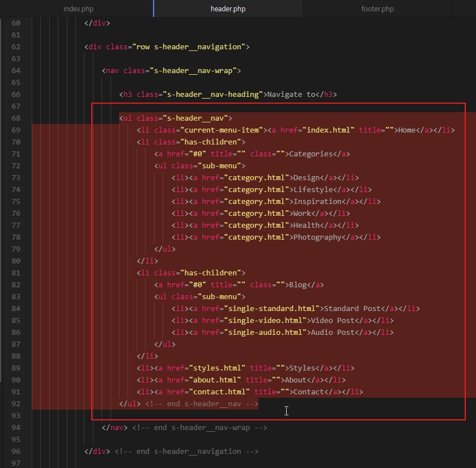Click 'Blog' anchor text
The height and width of the screenshot is (468, 476).
(x=298, y=284)
